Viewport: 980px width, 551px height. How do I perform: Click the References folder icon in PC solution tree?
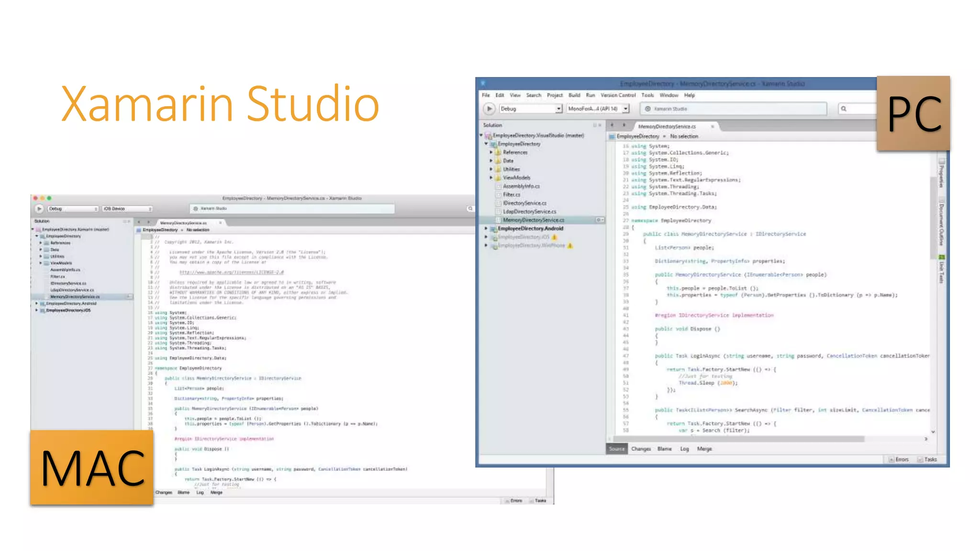coord(498,153)
